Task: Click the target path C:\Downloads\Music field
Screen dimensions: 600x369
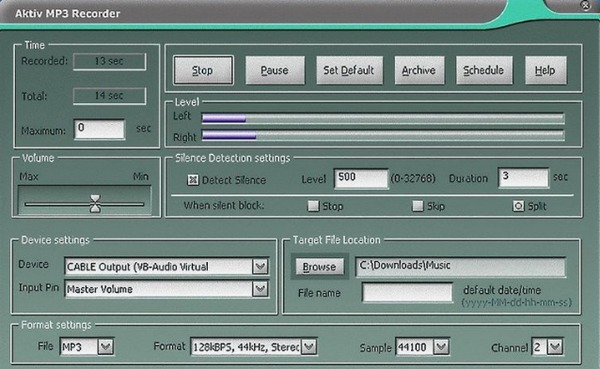Action: (x=461, y=266)
